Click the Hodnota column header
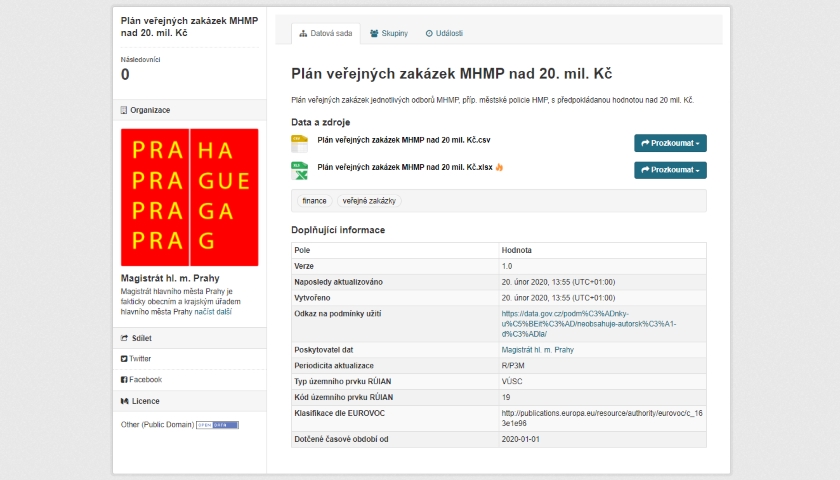Image resolution: width=840 pixels, height=480 pixels. [516, 250]
